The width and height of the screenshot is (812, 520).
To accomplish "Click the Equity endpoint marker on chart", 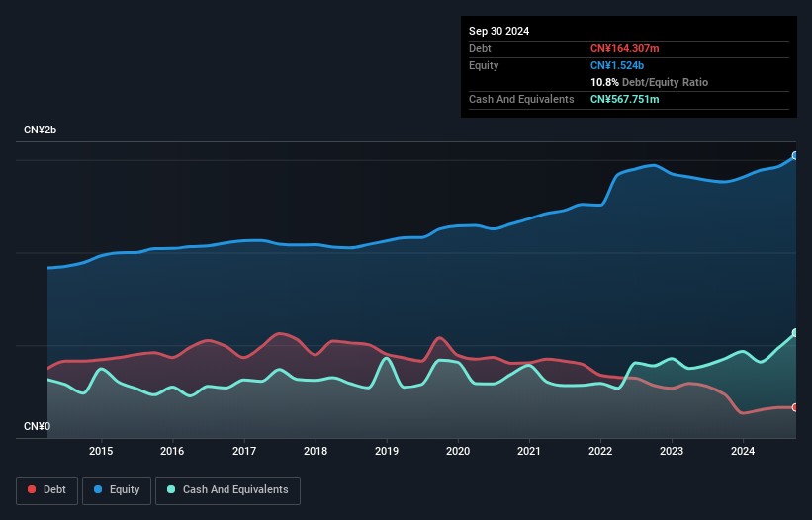I will coord(795,156).
